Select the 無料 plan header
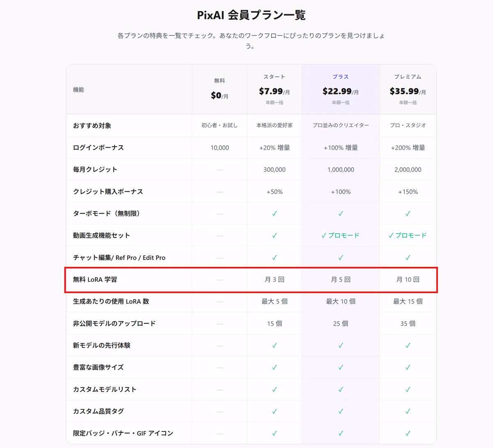This screenshot has height=448, width=493. (219, 81)
